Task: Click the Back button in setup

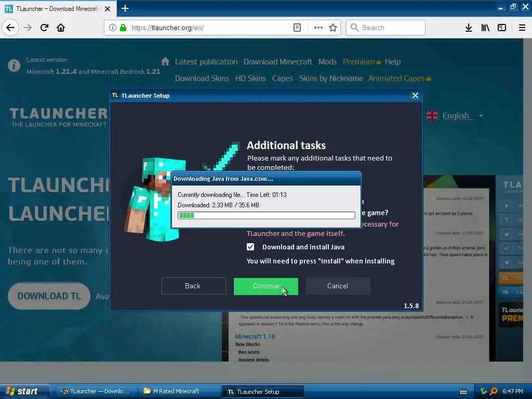Action: [193, 286]
